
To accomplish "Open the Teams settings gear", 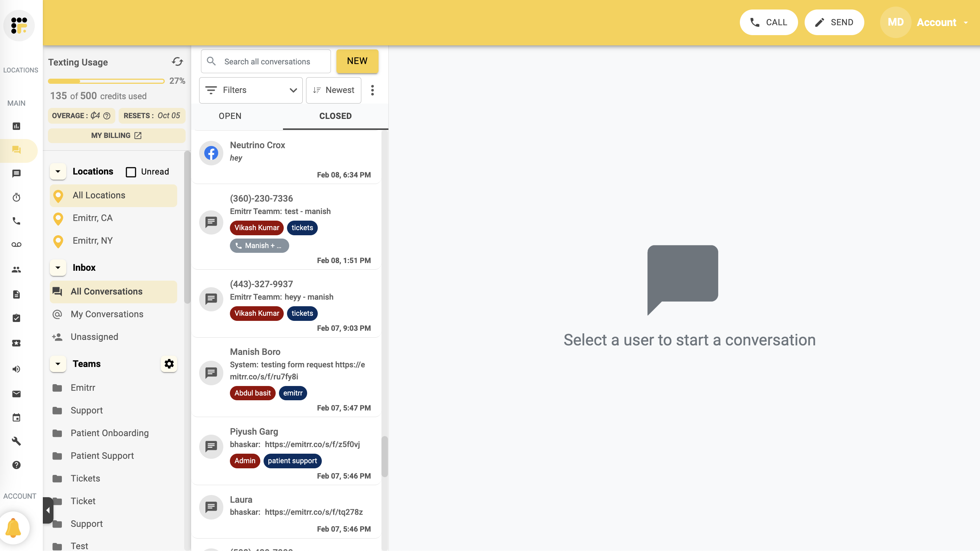I will coord(169,364).
